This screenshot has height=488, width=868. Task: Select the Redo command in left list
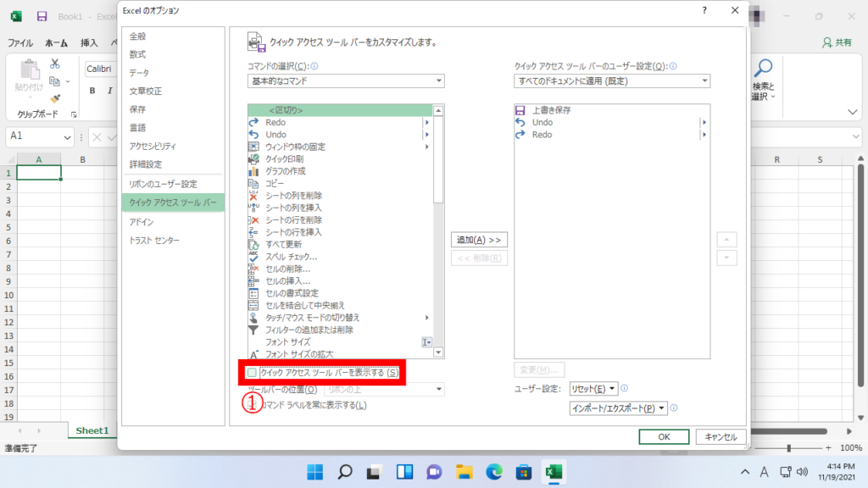tap(275, 122)
